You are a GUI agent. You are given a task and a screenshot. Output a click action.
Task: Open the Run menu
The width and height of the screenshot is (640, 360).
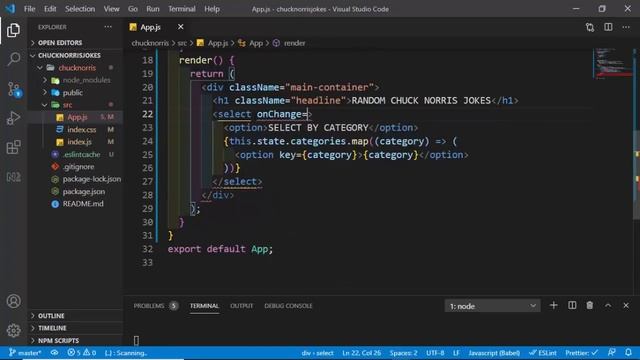point(153,9)
